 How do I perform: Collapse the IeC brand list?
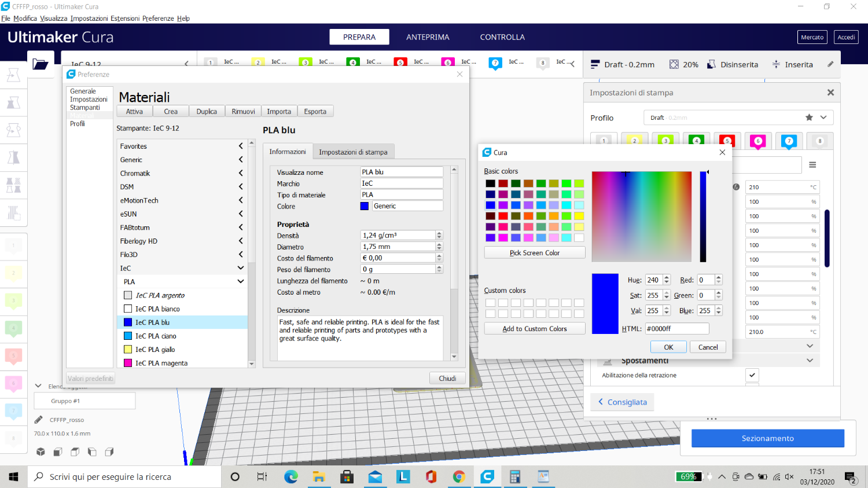pos(241,268)
